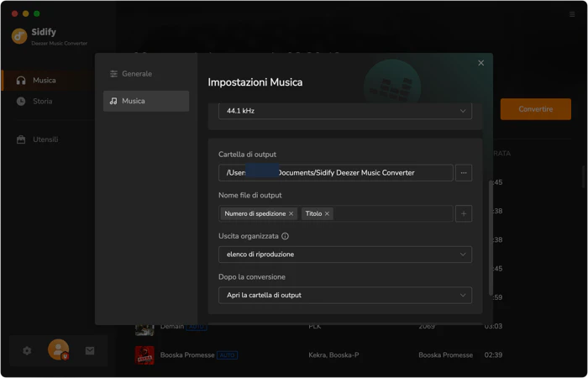Select the Musica settings tab
The width and height of the screenshot is (588, 378).
(146, 101)
